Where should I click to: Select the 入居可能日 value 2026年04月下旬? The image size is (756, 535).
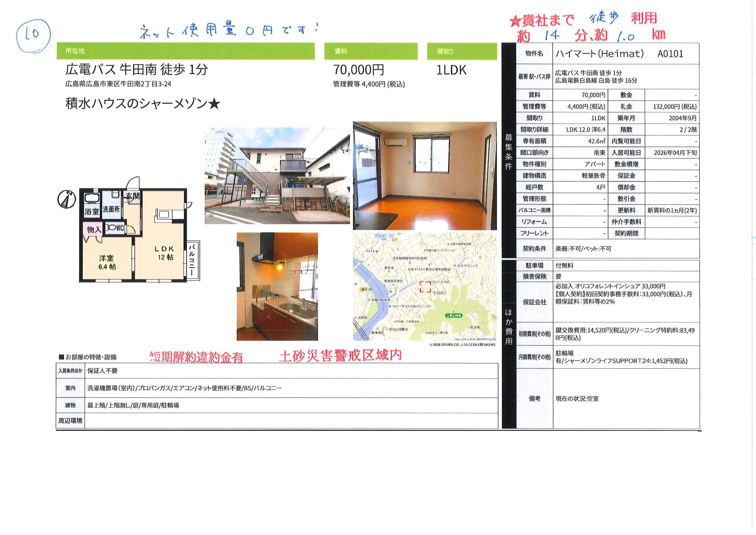click(675, 153)
